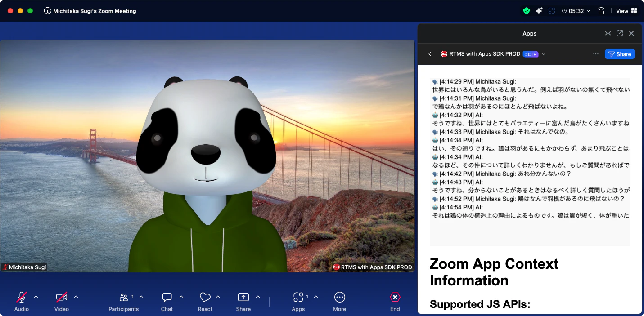Click the BETA badge
This screenshot has height=316, width=644.
[531, 54]
